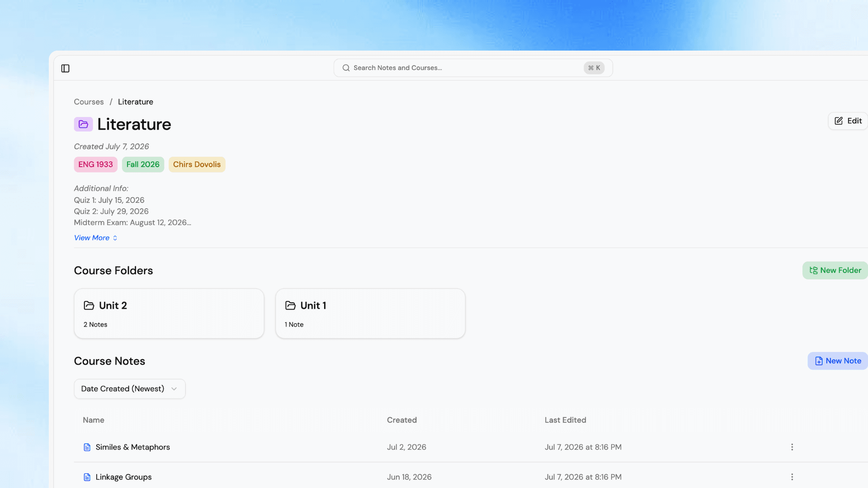Open the Similes & Metaphors note

pos(133,447)
